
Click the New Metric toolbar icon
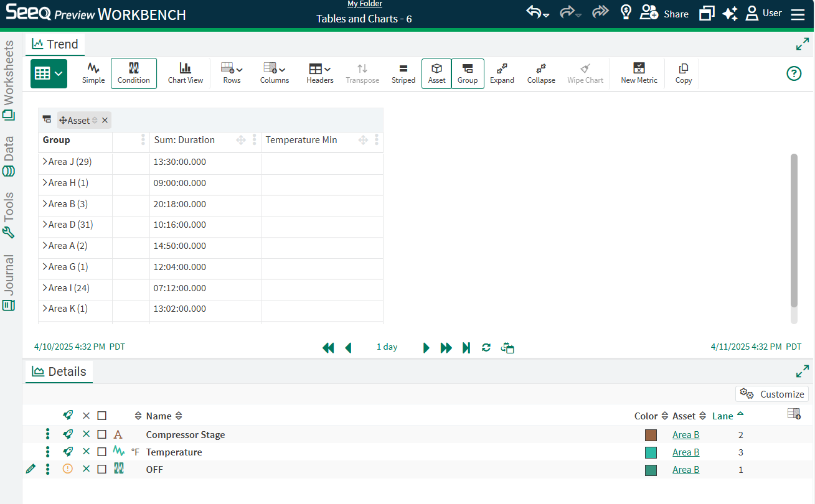639,73
